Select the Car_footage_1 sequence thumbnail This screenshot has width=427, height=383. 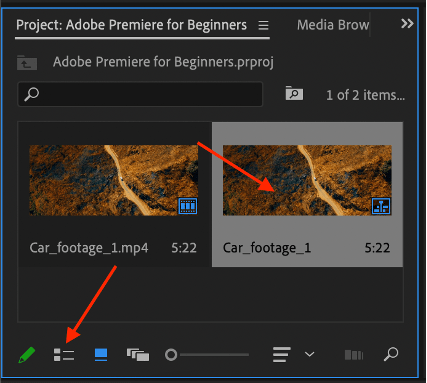307,180
